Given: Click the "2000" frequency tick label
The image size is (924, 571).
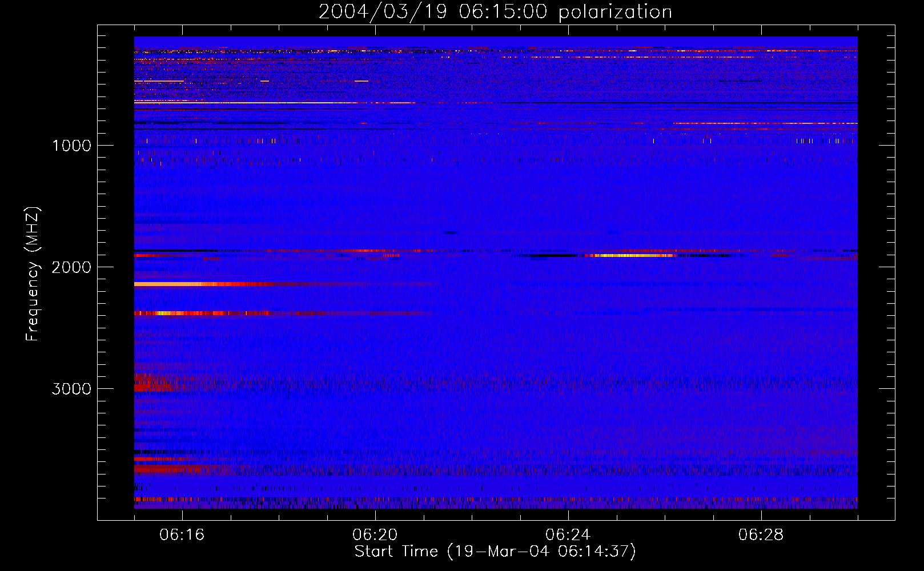Looking at the screenshot, I should pyautogui.click(x=71, y=267).
